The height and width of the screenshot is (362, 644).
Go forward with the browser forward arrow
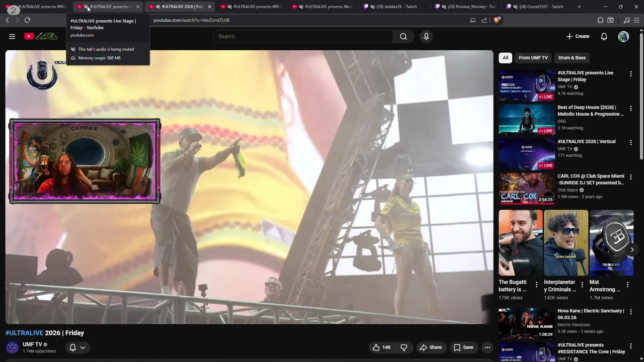(17, 20)
